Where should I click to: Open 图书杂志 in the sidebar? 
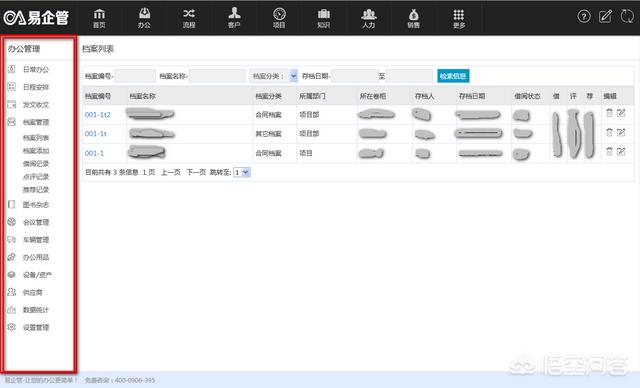point(36,204)
